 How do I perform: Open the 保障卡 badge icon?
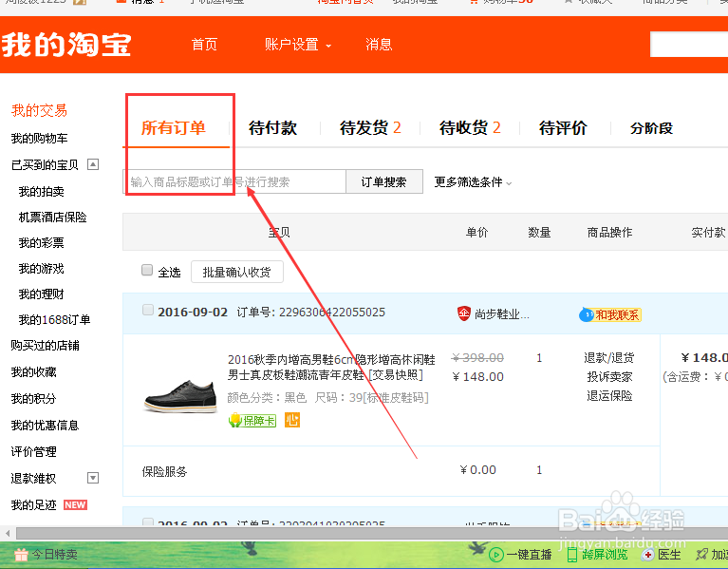pos(252,421)
